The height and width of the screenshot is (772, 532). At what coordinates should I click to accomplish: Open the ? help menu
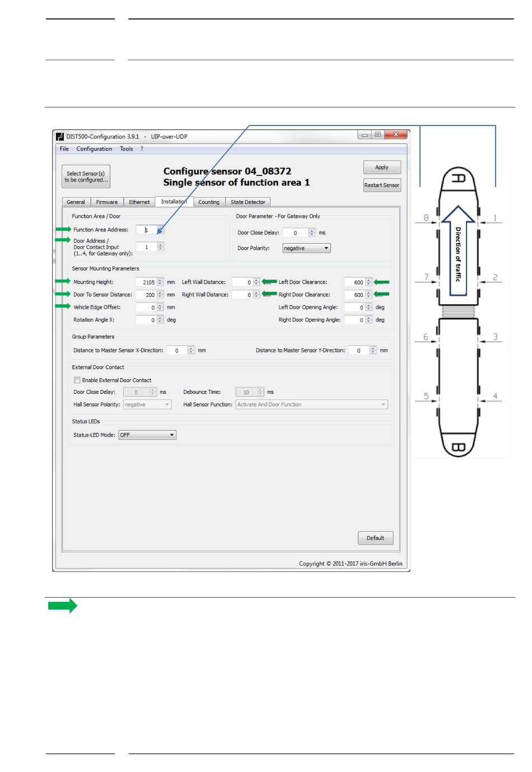coord(142,149)
